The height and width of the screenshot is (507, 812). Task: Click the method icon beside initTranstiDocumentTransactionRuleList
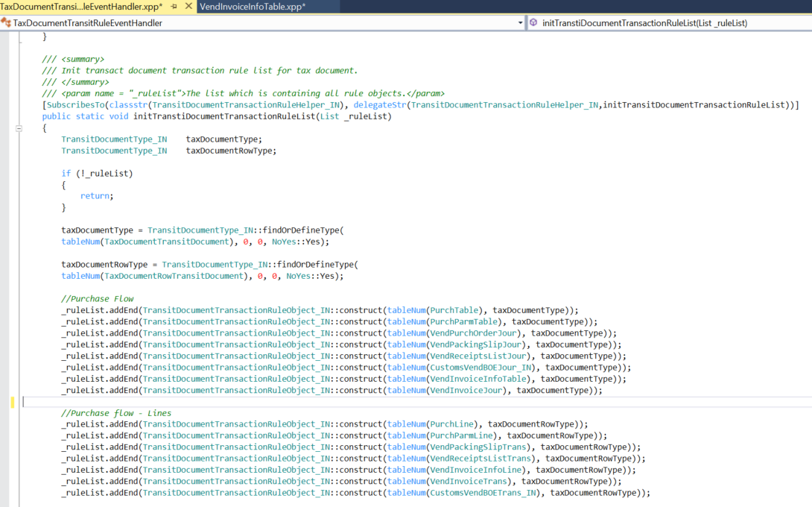533,23
